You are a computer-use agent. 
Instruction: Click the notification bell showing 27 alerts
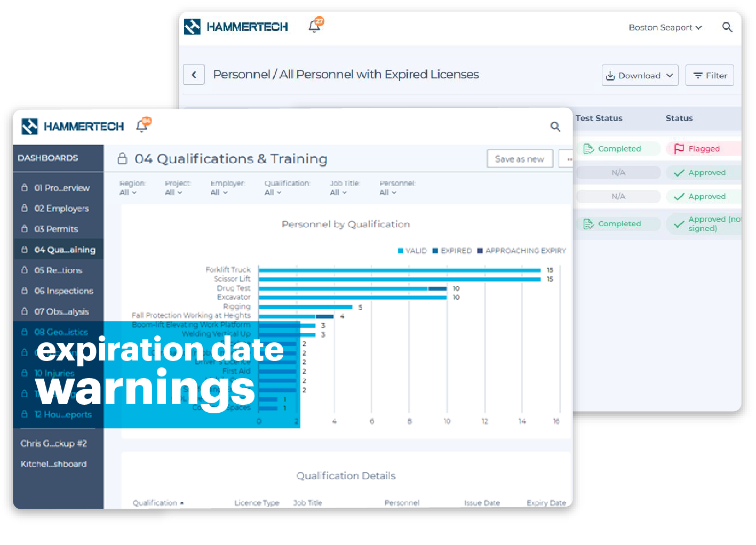click(x=314, y=26)
